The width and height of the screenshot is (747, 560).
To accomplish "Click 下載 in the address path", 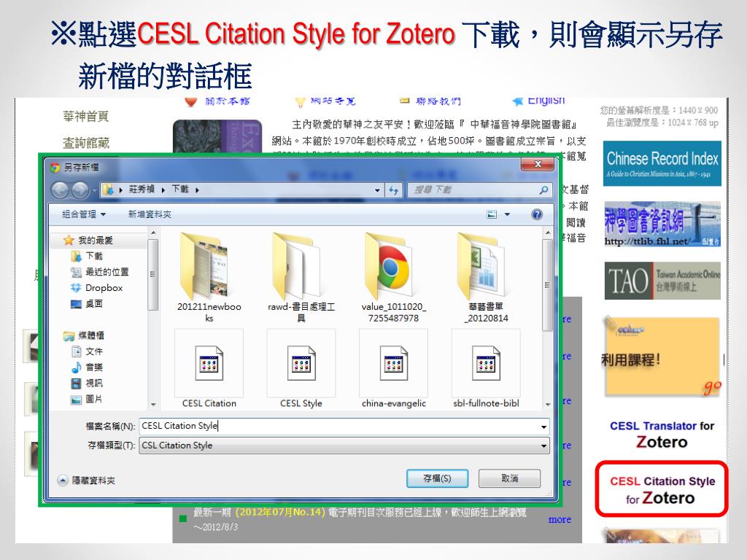I will [180, 189].
